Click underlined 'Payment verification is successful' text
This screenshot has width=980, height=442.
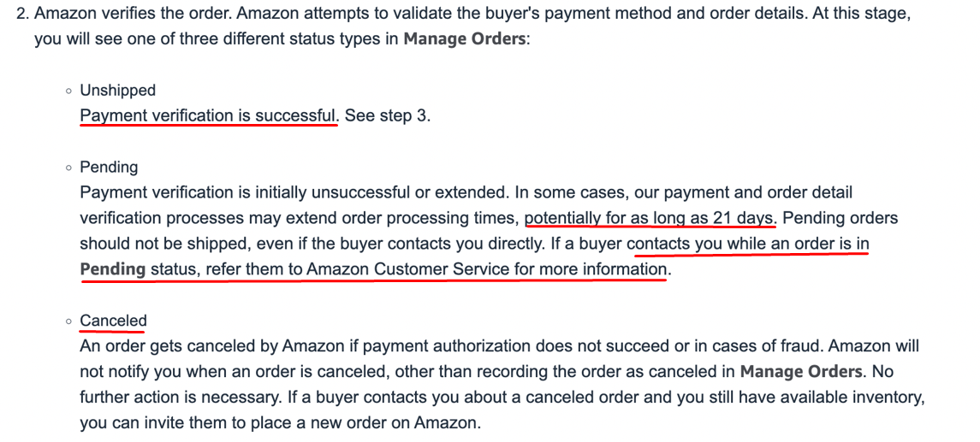(x=209, y=116)
